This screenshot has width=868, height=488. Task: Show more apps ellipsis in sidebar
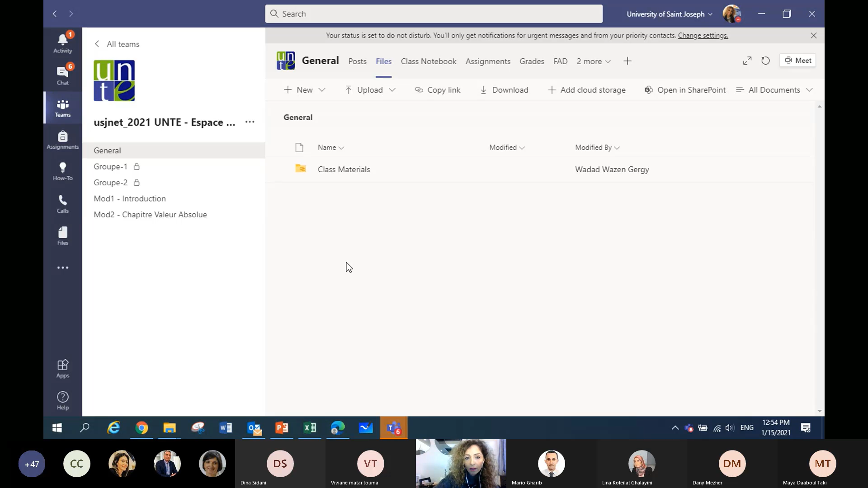pyautogui.click(x=63, y=267)
